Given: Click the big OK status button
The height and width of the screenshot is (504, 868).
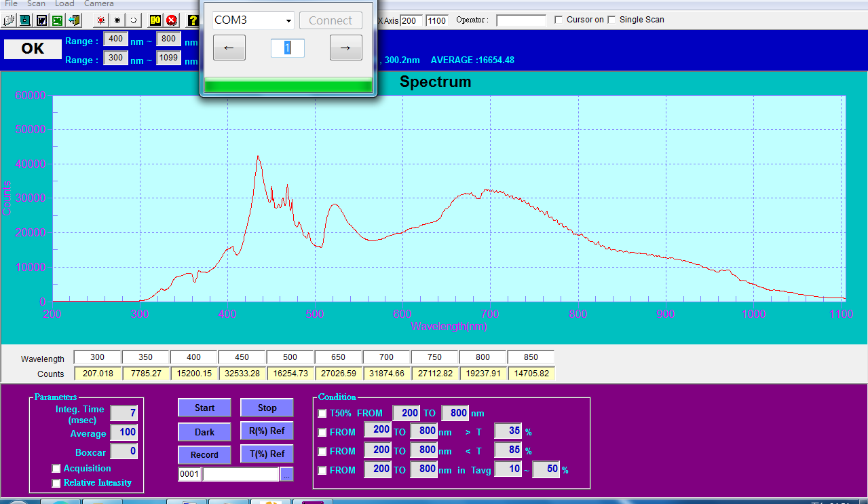Looking at the screenshot, I should click(33, 49).
